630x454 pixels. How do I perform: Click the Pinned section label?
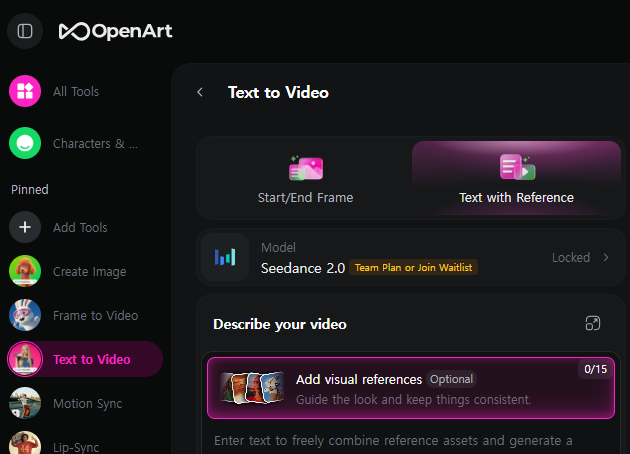click(30, 190)
